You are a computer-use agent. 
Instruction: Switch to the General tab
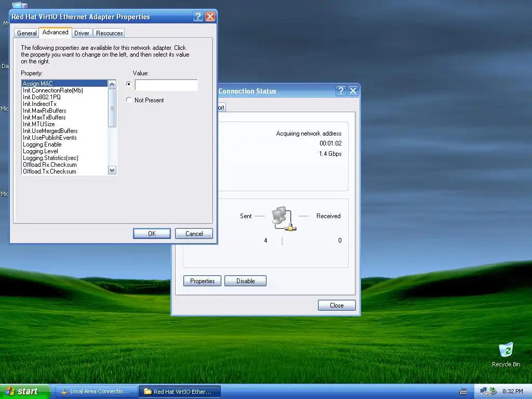tap(26, 33)
